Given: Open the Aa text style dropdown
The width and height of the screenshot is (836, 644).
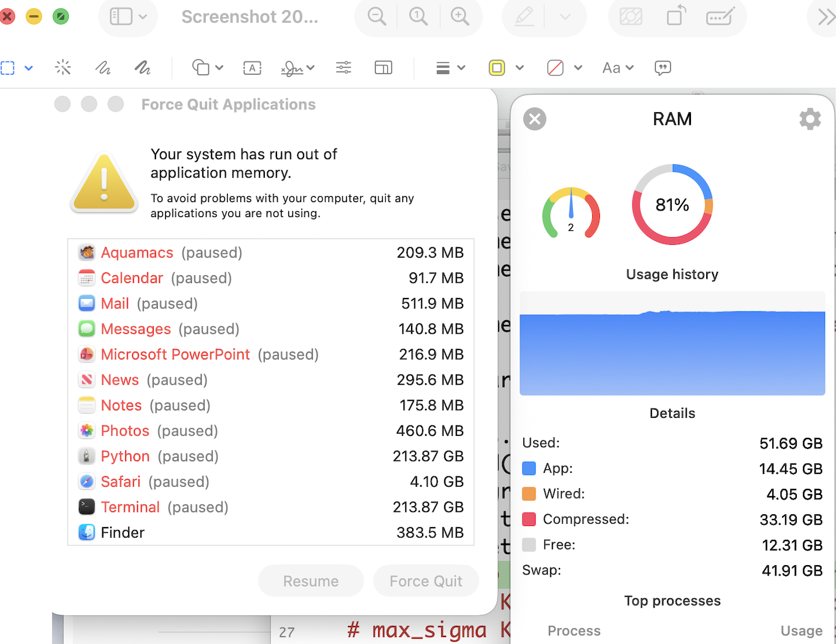Looking at the screenshot, I should (618, 68).
